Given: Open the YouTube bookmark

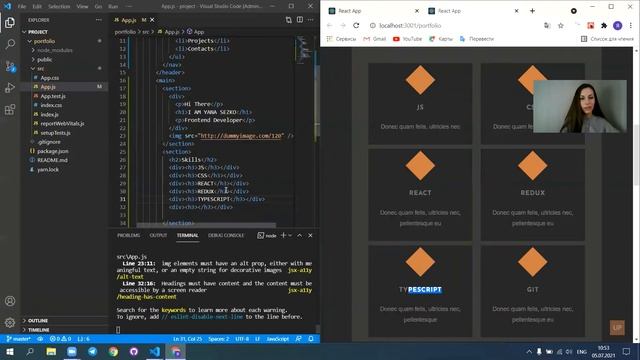Looking at the screenshot, I should (x=407, y=39).
